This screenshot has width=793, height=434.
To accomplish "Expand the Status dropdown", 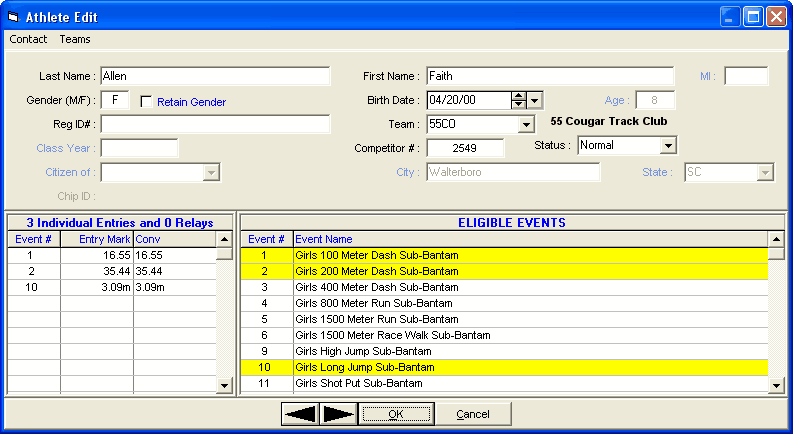I will coord(668,146).
